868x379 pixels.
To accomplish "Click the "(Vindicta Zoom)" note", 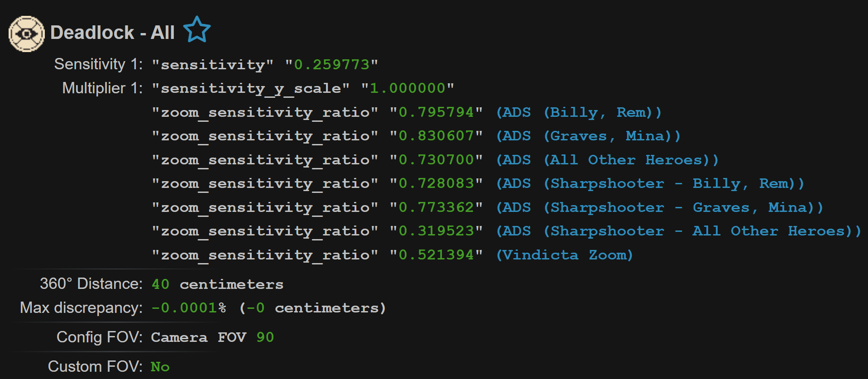I will point(565,255).
